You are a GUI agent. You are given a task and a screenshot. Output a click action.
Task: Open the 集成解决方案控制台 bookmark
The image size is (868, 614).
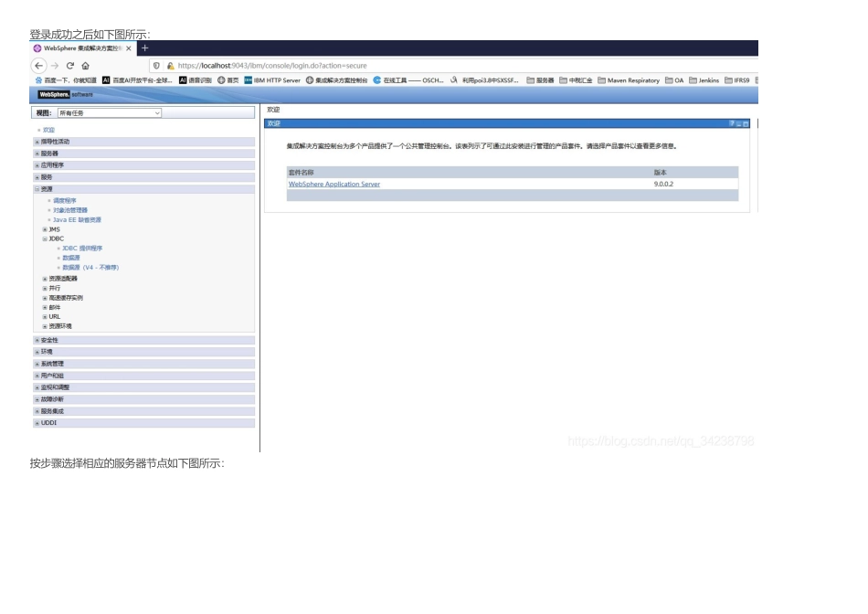click(336, 80)
